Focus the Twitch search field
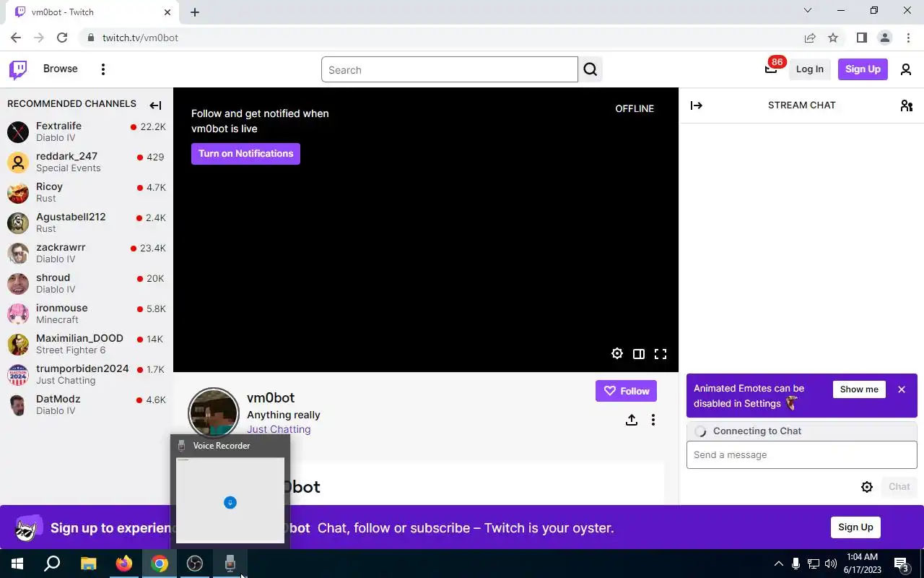 pos(450,70)
